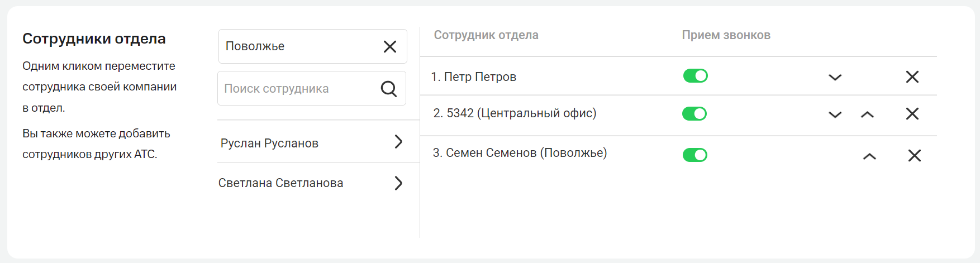This screenshot has width=980, height=263.
Task: Move 5342 (Центральный офис) up
Action: point(867,115)
